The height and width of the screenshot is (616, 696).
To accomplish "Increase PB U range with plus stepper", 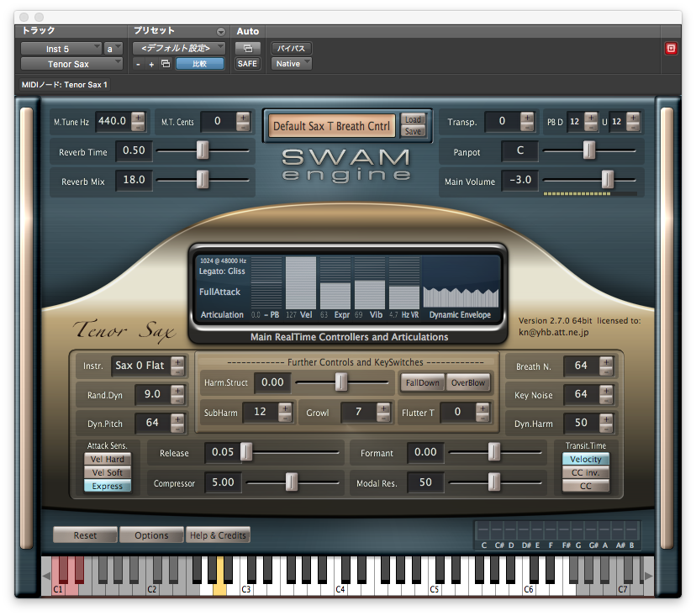I will click(x=633, y=118).
